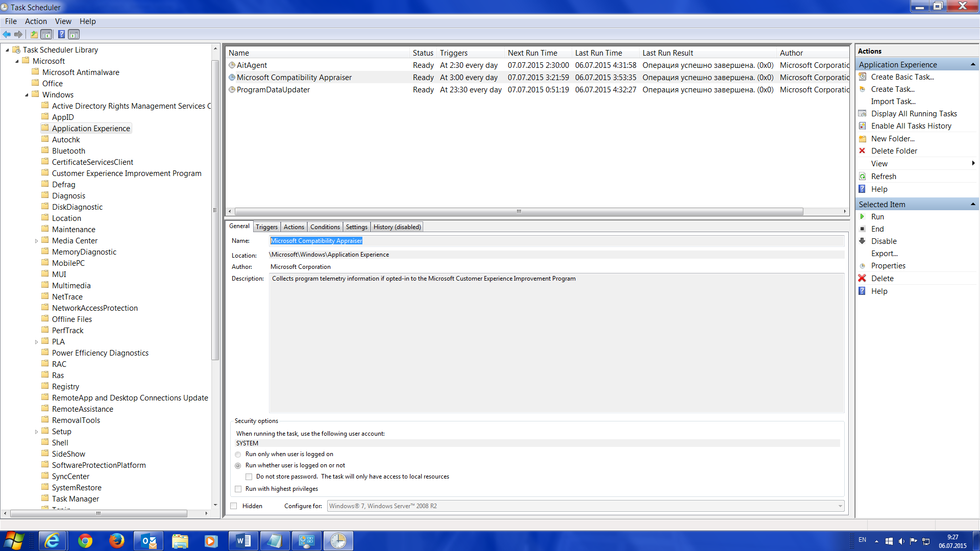Open Internet Explorer from the taskbar

(53, 541)
